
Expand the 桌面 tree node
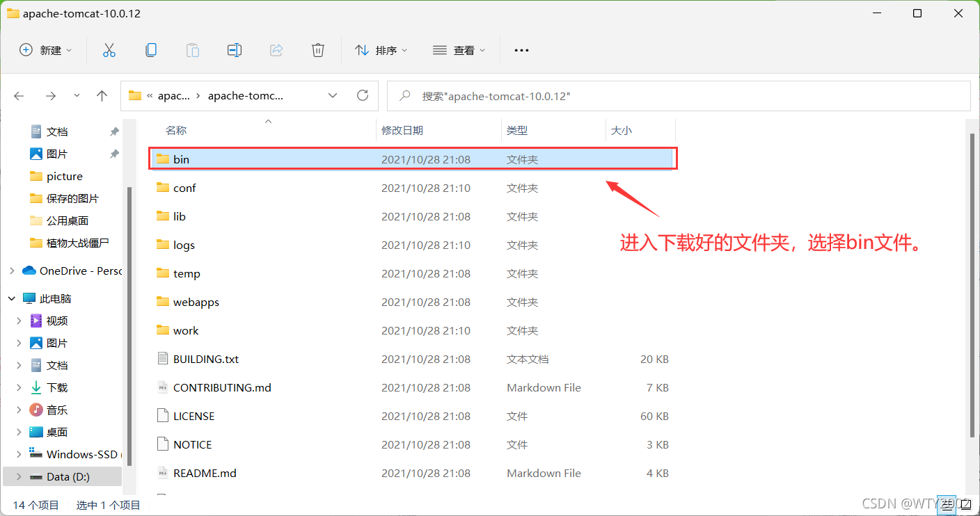point(19,432)
